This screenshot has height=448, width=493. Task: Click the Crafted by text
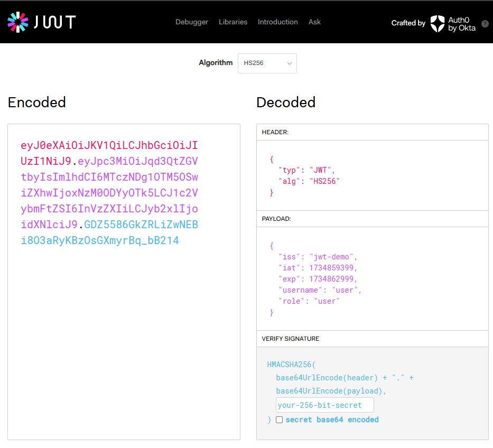tap(408, 23)
